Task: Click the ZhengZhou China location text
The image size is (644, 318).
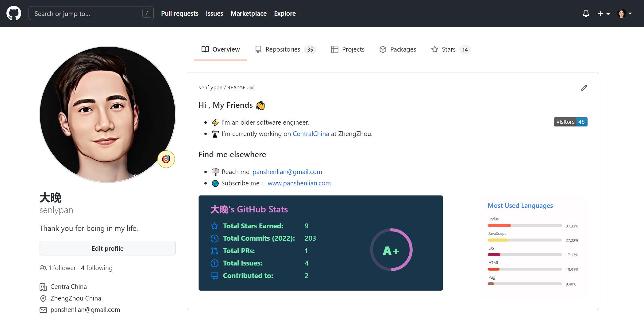Action: [76, 298]
